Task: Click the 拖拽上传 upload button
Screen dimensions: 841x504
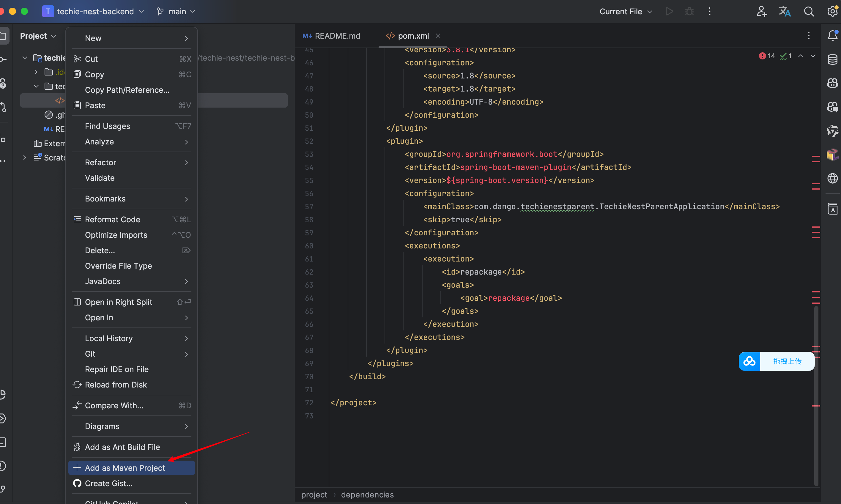Action: [787, 361]
